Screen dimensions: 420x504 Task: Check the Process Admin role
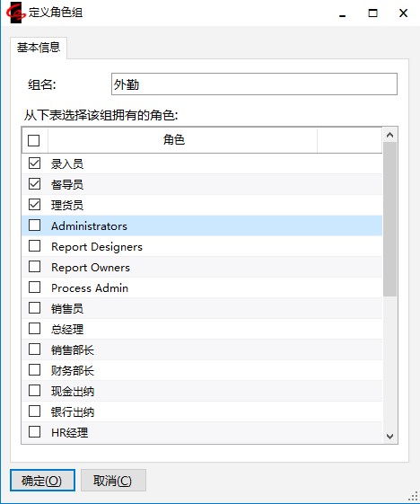(34, 287)
